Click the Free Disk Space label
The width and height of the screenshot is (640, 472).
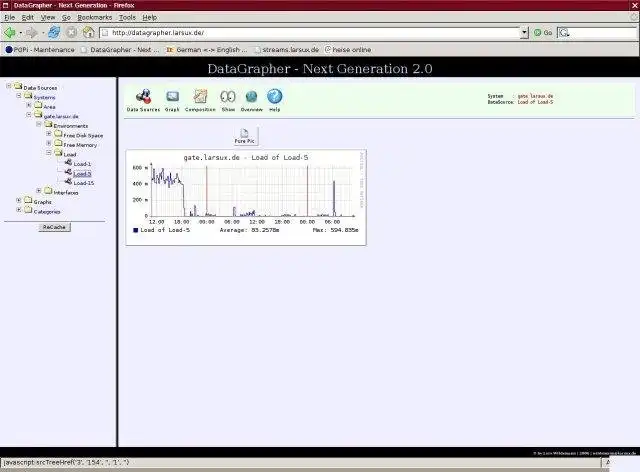click(x=83, y=136)
